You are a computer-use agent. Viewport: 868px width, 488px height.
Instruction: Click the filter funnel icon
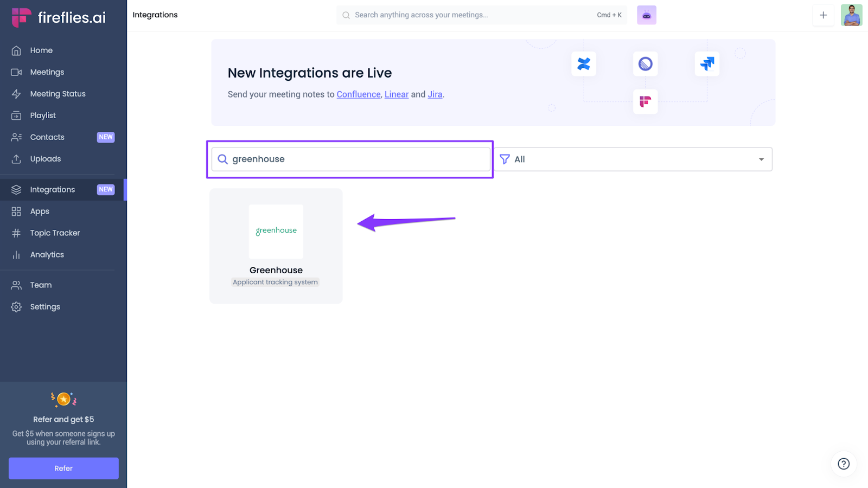[505, 159]
